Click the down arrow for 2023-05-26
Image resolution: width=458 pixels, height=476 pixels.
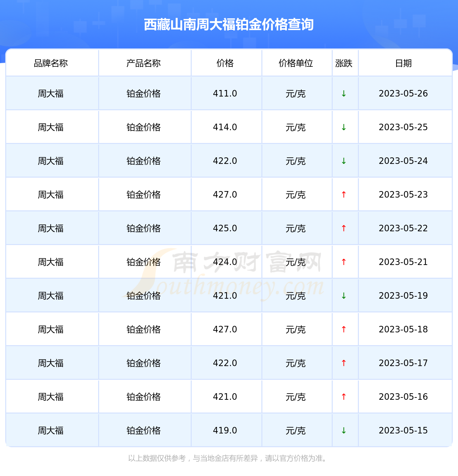click(x=344, y=94)
